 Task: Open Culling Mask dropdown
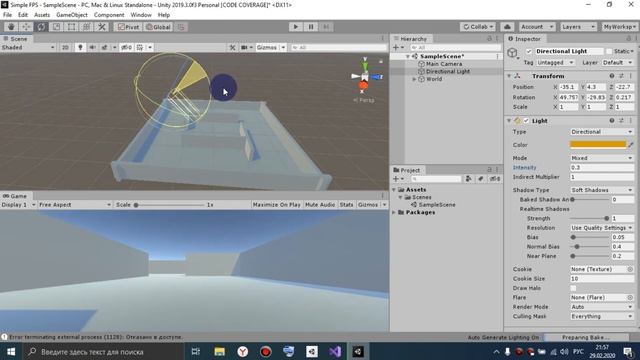click(x=602, y=316)
